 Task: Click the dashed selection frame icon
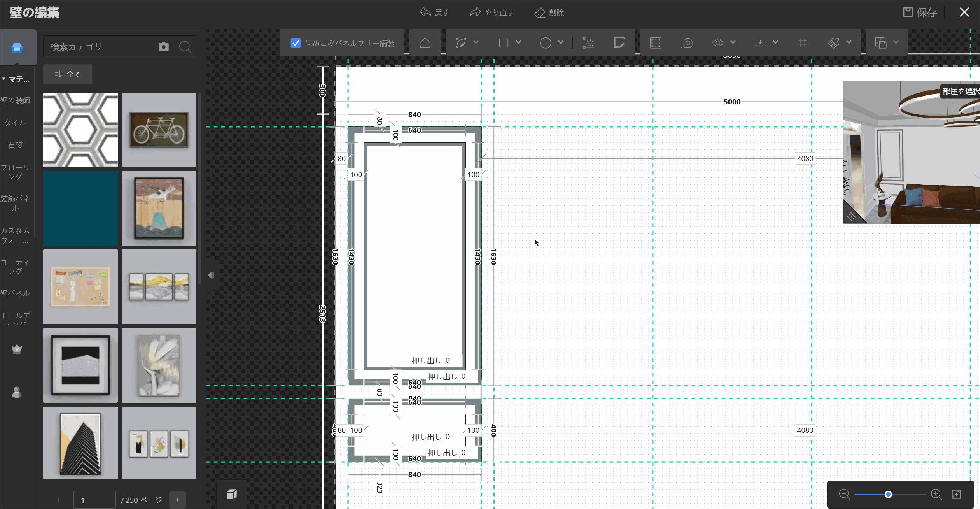(656, 43)
